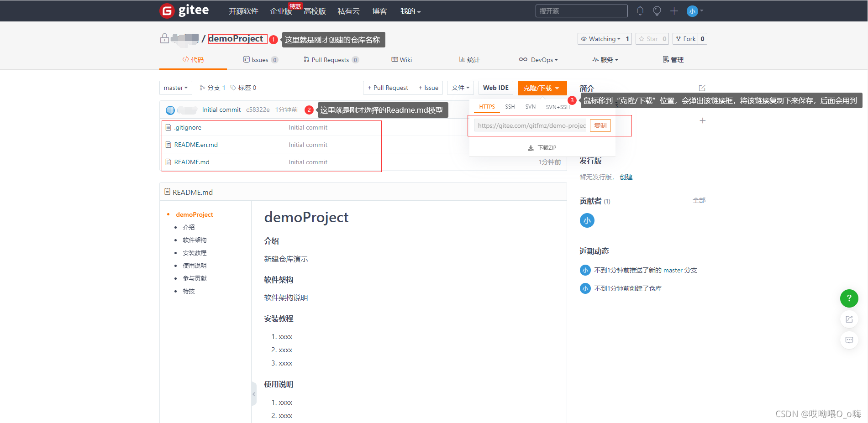Open the 克隆/下载 dropdown button
868x423 pixels.
pyautogui.click(x=542, y=88)
